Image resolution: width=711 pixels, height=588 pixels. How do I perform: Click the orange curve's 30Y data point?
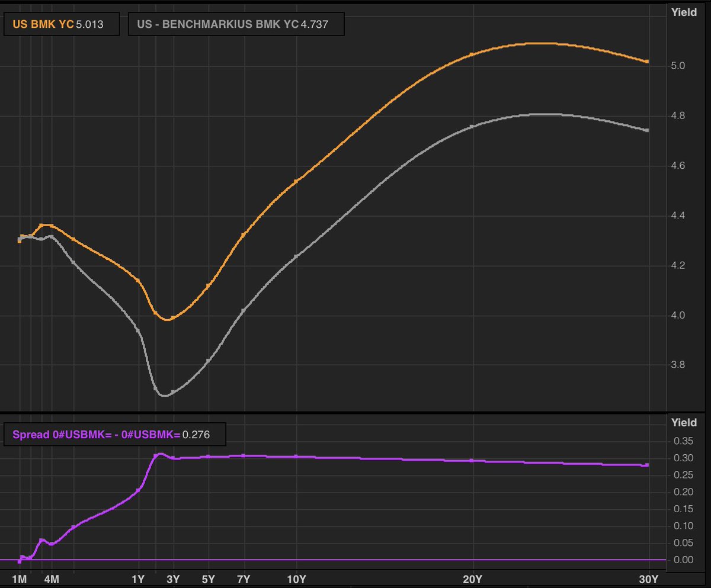(647, 62)
